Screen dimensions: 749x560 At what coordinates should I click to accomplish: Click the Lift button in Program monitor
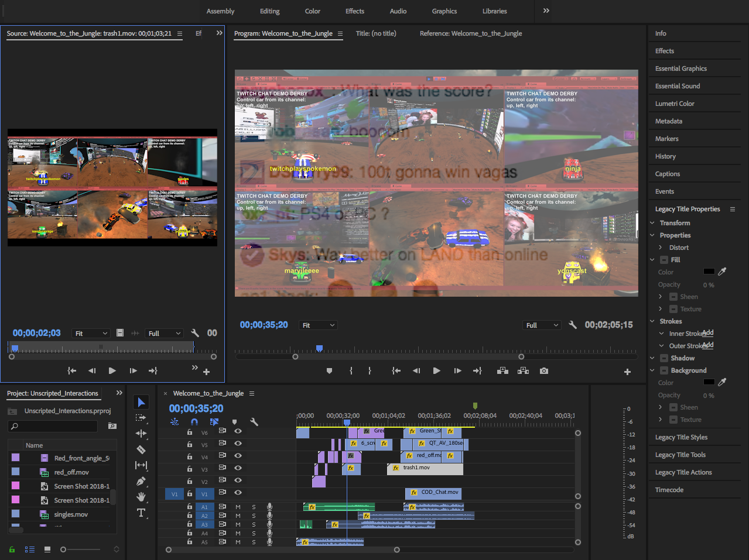[x=502, y=371]
